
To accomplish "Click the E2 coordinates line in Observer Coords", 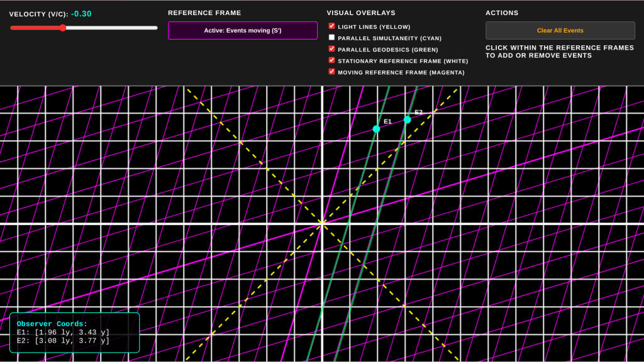I will [63, 341].
